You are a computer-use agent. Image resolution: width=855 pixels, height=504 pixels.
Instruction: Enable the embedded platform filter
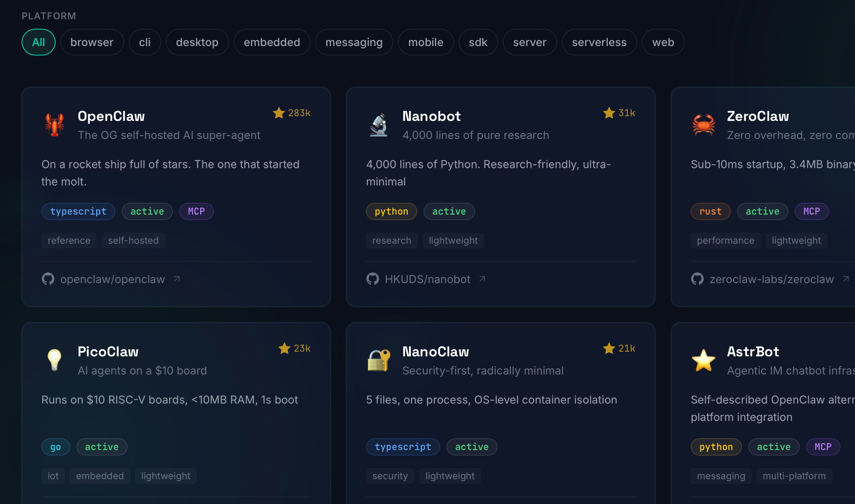click(x=272, y=42)
